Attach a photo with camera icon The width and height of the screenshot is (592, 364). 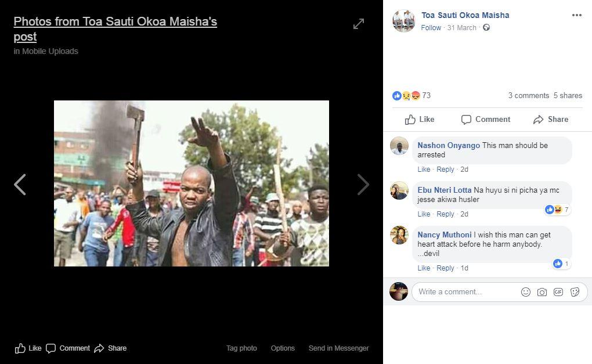click(542, 292)
